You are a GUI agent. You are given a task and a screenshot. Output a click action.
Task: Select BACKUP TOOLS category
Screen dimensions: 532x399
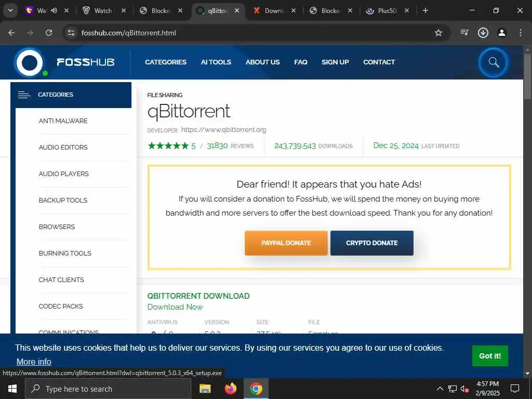tap(63, 200)
